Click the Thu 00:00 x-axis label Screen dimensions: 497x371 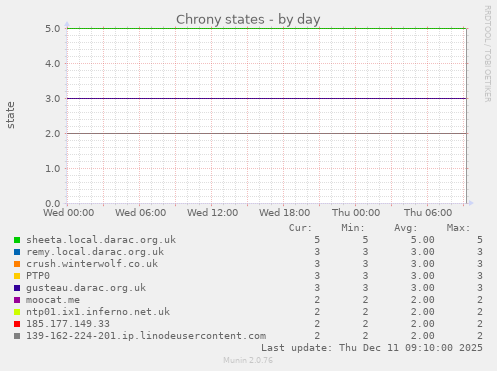(x=356, y=213)
